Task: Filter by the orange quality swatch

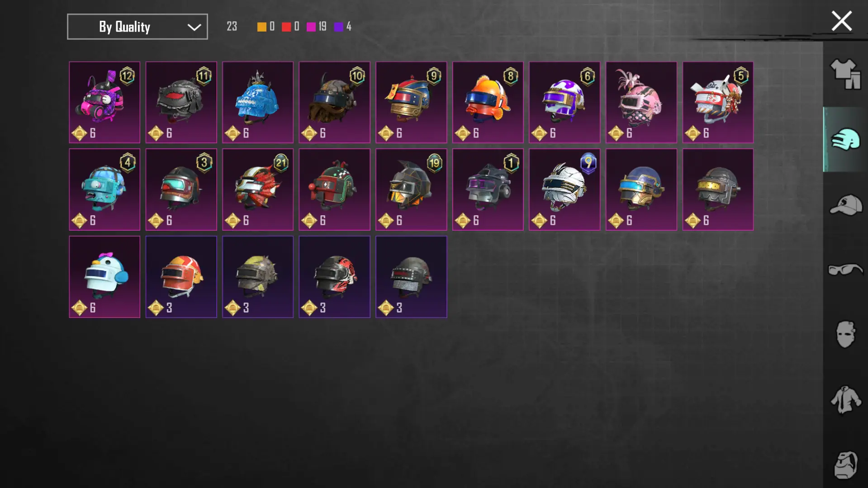Action: point(261,27)
